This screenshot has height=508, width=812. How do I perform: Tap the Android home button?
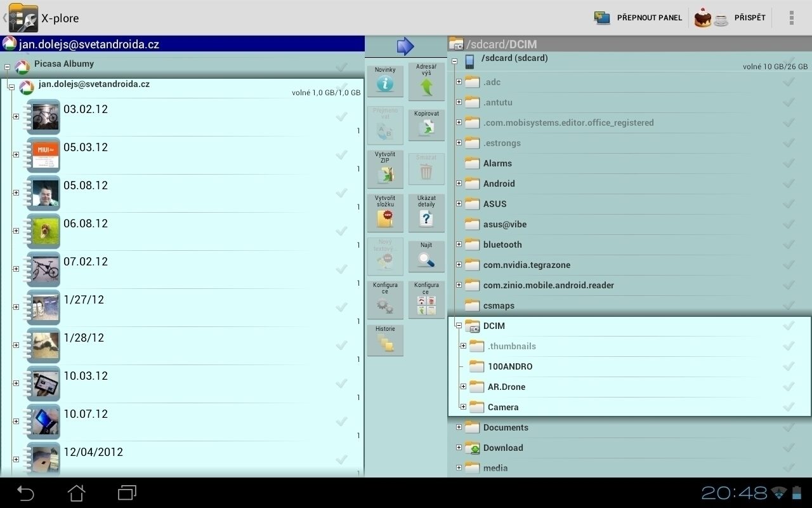[76, 493]
